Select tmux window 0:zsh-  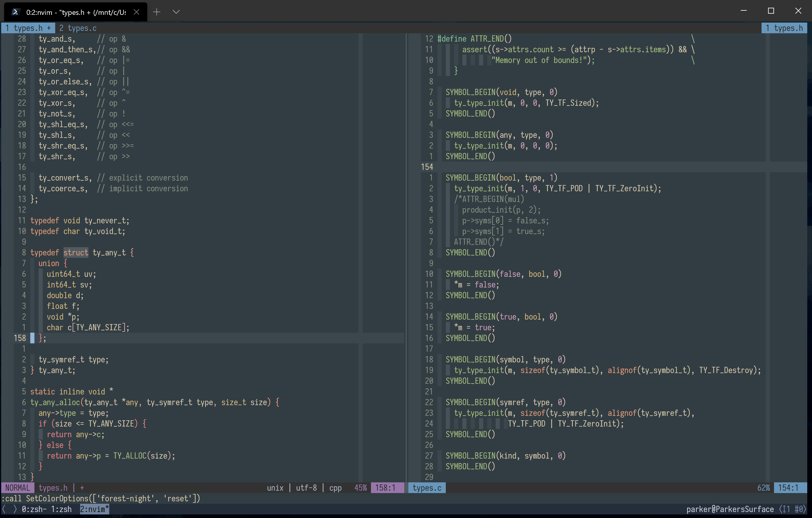[x=34, y=509]
